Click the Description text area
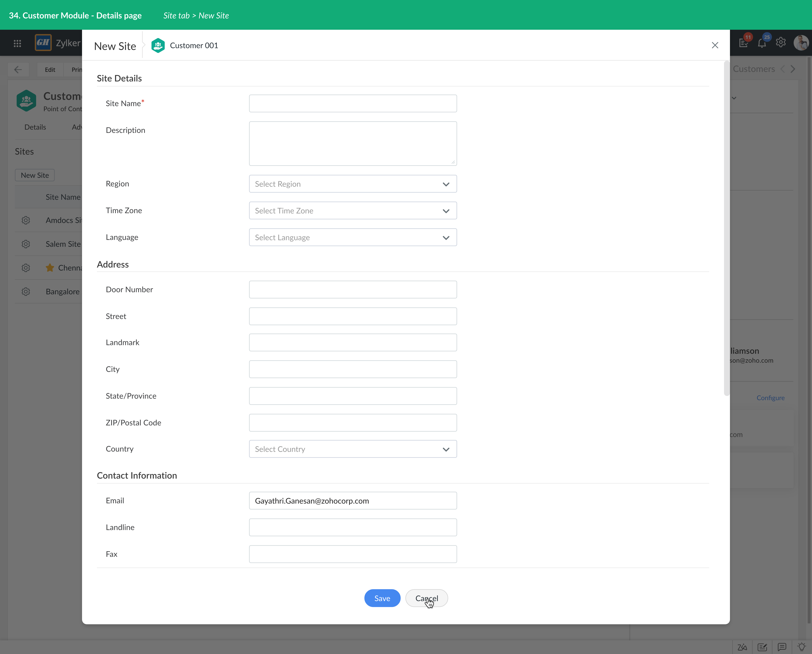812x654 pixels. (x=353, y=144)
